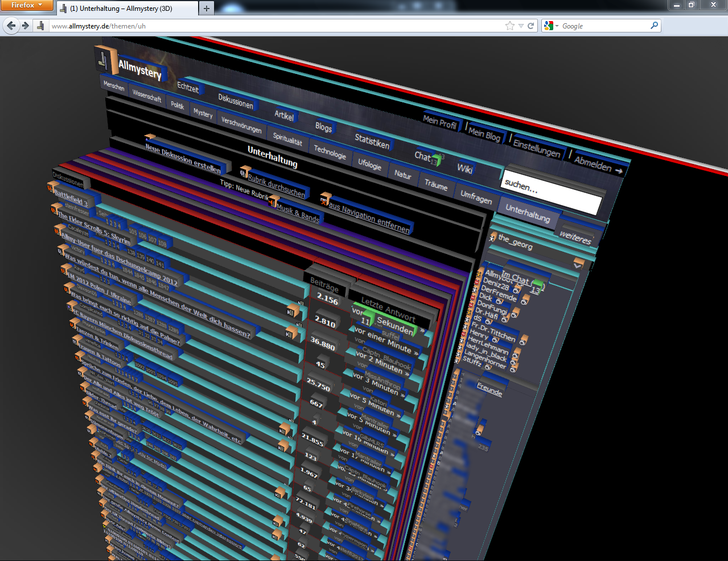Click the Mein Blog link
Viewport: 728px width, 561px height.
click(x=484, y=134)
